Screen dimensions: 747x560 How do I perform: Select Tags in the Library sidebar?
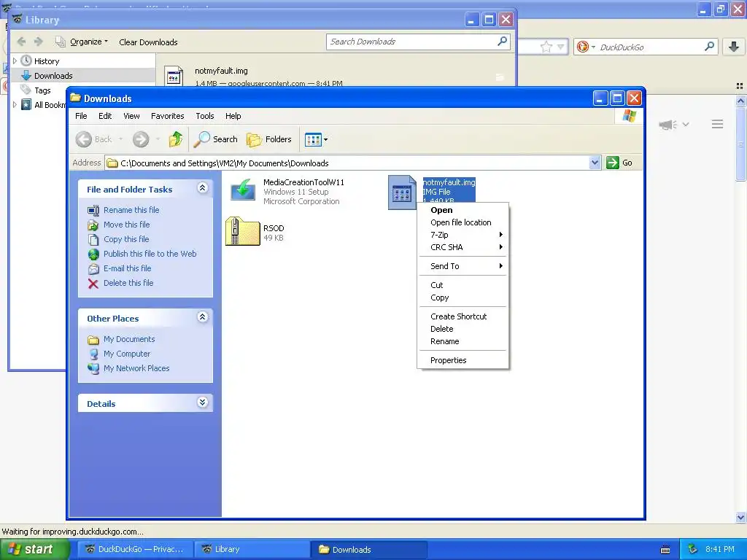(x=42, y=90)
